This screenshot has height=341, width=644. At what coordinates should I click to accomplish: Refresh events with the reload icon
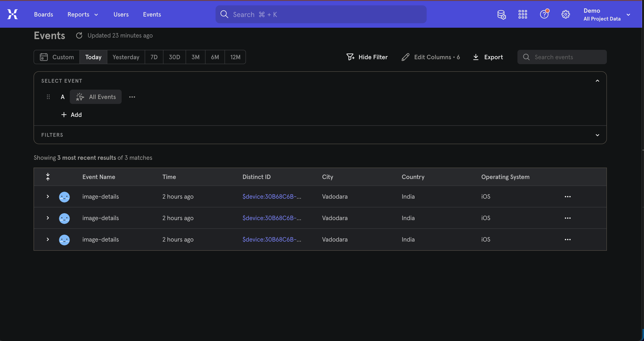click(x=79, y=36)
